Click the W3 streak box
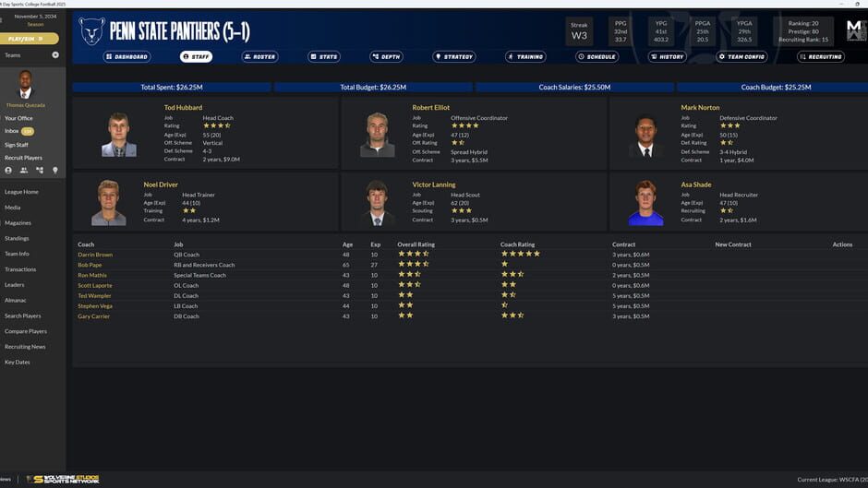The height and width of the screenshot is (488, 868). click(579, 31)
